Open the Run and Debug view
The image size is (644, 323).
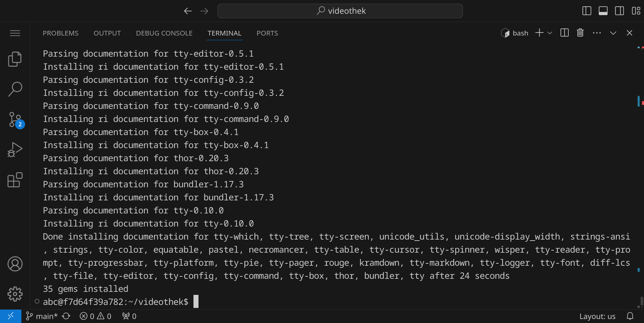(x=15, y=150)
